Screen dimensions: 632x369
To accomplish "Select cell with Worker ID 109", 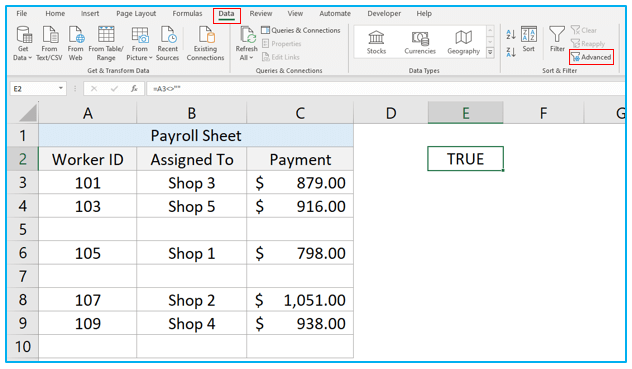I will coord(87,323).
